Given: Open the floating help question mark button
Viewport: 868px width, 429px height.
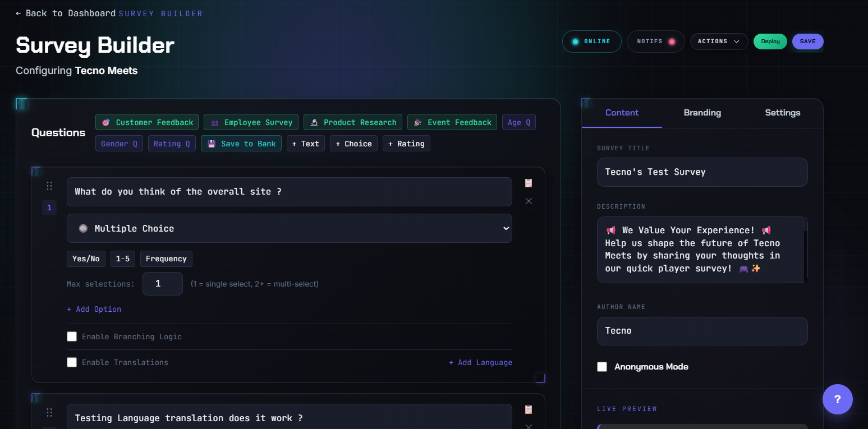Looking at the screenshot, I should pos(837,399).
